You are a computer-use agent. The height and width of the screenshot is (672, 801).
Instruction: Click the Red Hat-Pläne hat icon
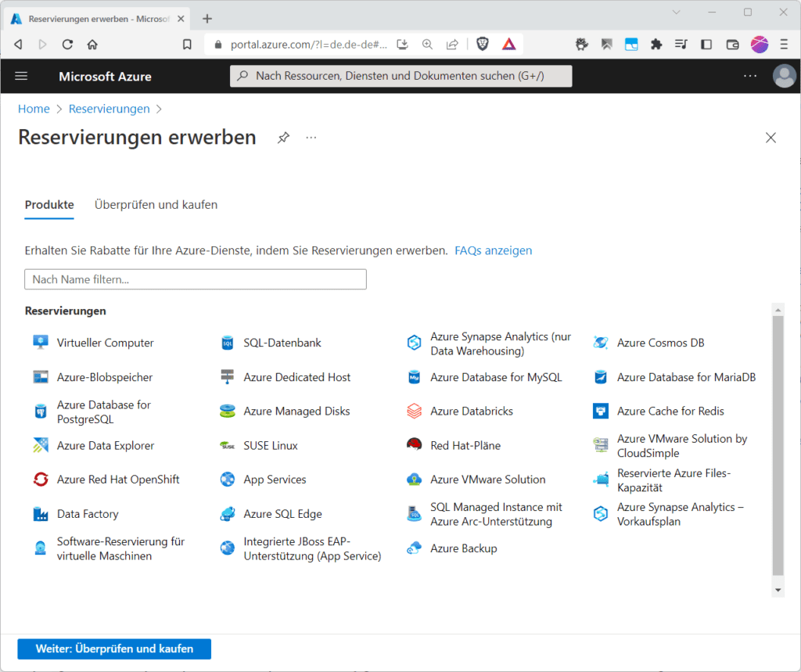tap(415, 444)
